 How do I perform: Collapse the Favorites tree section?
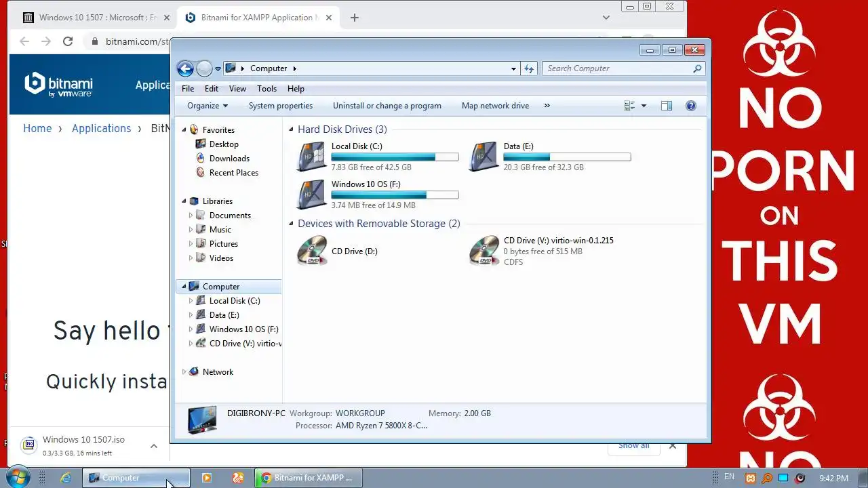coord(184,130)
